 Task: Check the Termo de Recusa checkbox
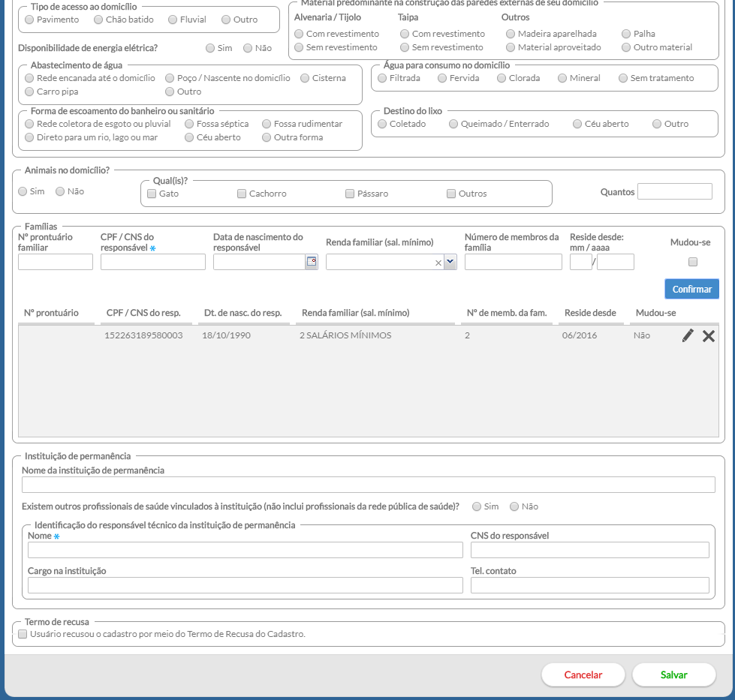23,635
